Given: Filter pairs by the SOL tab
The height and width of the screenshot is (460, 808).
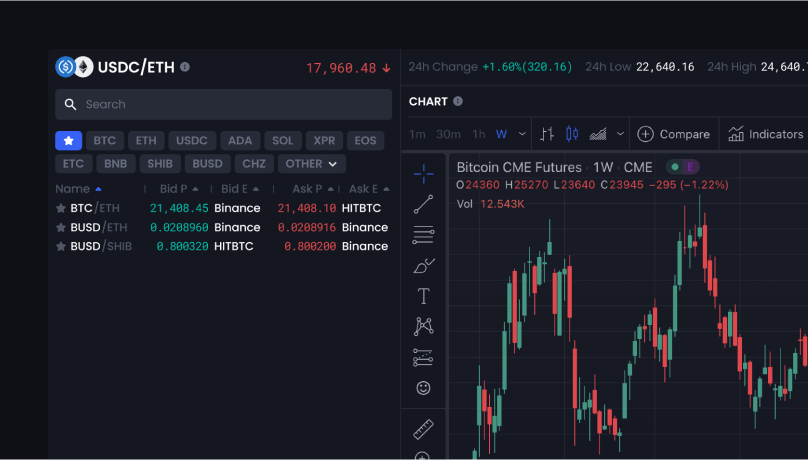Looking at the screenshot, I should [x=282, y=140].
